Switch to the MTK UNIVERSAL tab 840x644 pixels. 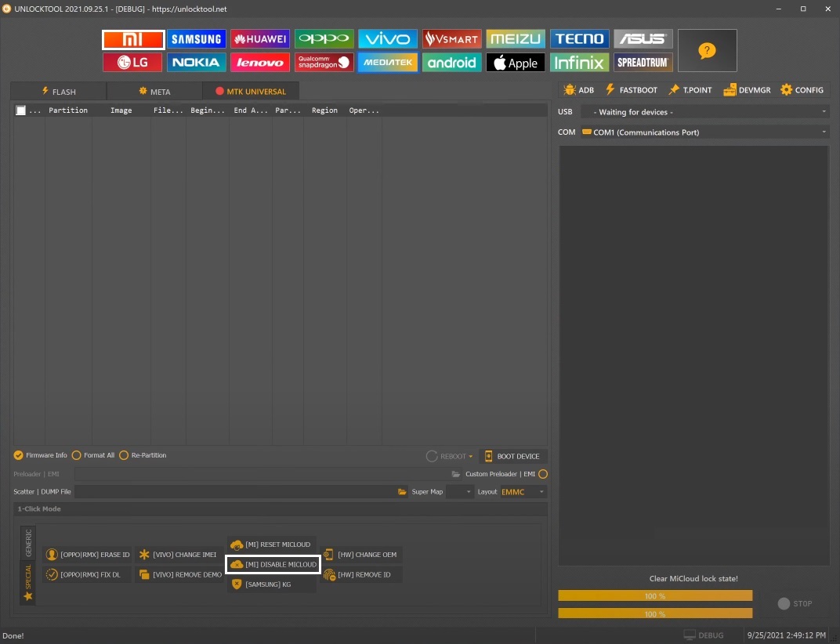click(251, 92)
